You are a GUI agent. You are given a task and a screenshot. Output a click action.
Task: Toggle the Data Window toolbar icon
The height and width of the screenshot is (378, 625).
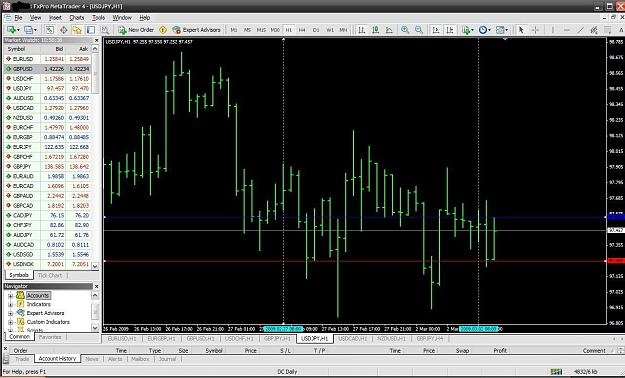click(x=63, y=30)
